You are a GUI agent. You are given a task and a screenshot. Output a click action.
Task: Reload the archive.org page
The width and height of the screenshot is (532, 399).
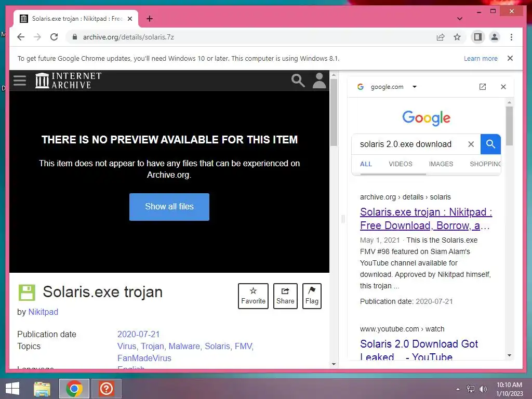54,37
